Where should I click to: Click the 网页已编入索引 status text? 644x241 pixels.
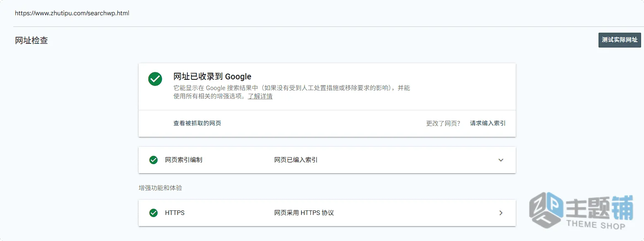coord(296,160)
